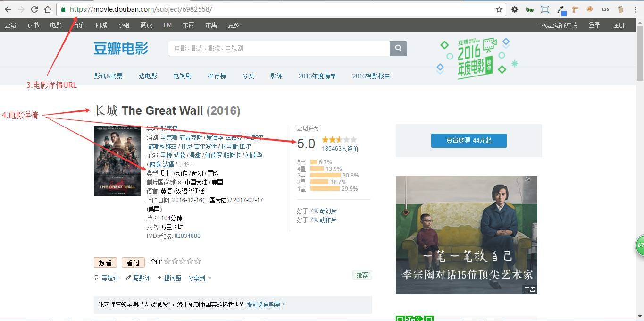Open FM in the top navigation bar
The width and height of the screenshot is (644, 321).
167,25
